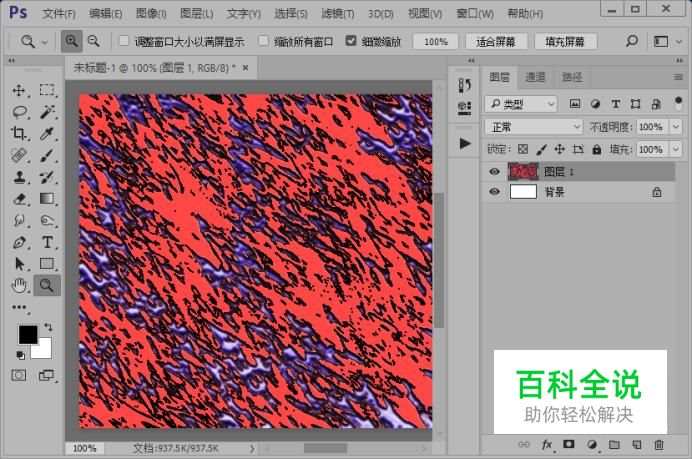Toggle lock all padlock icon
Screen dimensions: 692x459
click(597, 149)
